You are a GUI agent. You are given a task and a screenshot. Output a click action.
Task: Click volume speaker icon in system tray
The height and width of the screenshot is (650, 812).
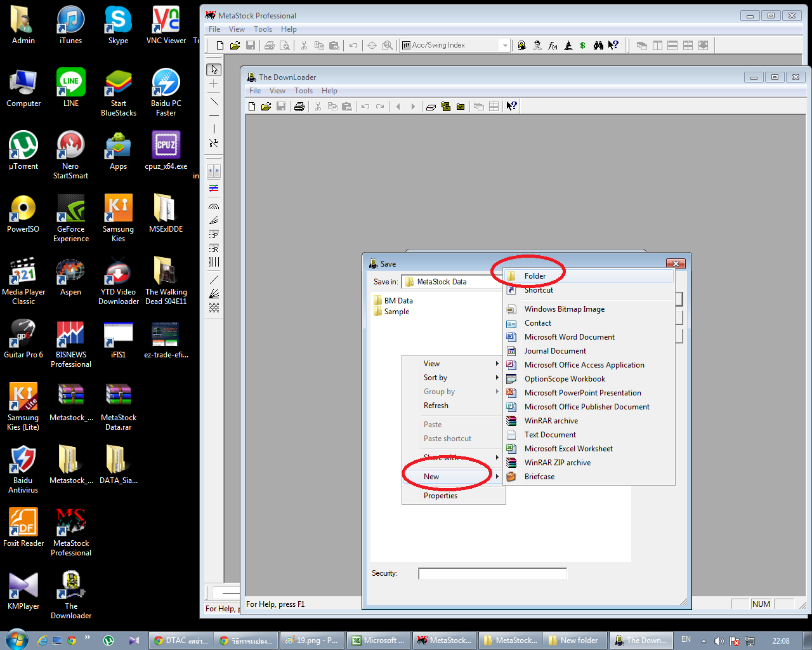[719, 640]
